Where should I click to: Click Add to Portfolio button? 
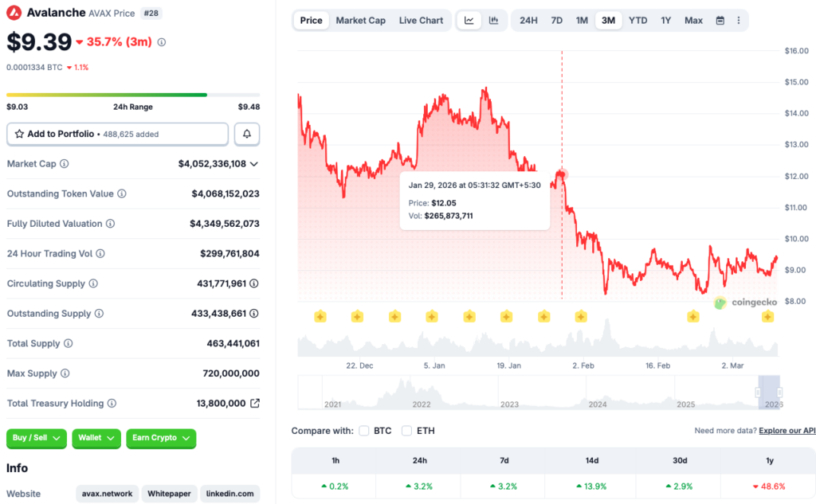(117, 134)
